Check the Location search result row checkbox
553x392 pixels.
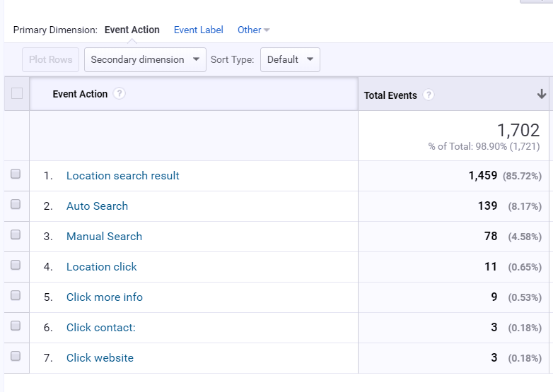click(16, 174)
